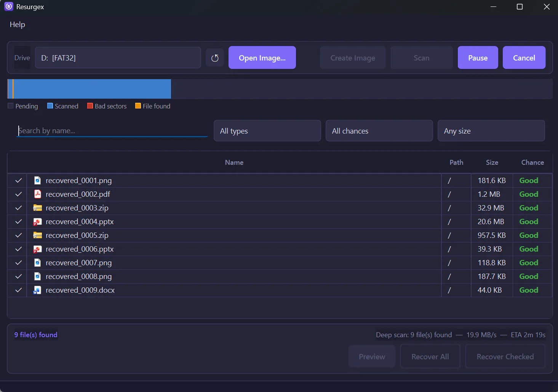The image size is (558, 392).
Task: Click the recovered_0004.pptx file name
Action: (x=80, y=221)
